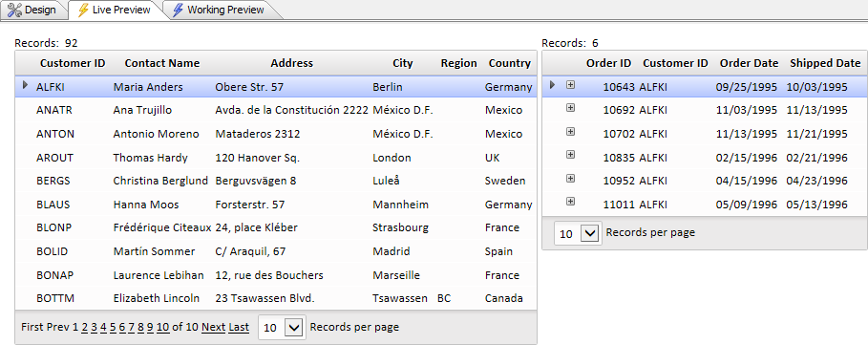Screen dimensions: 868x345
Task: Select the ANTON customer row
Action: (276, 134)
